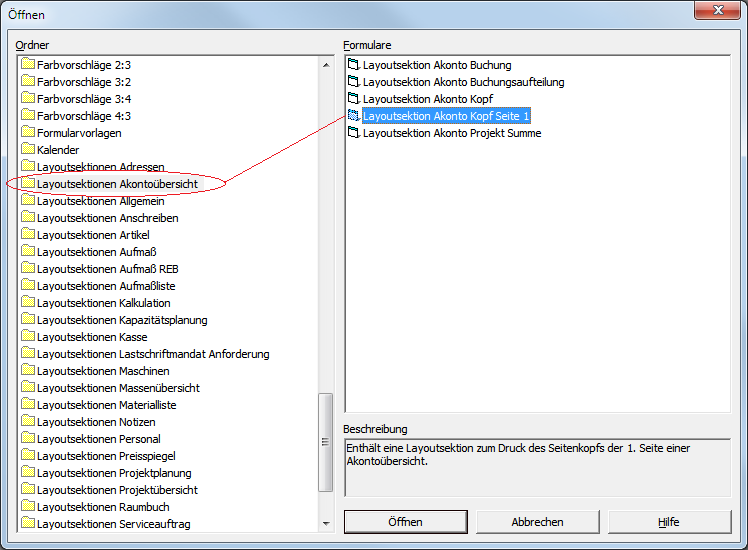This screenshot has height=550, width=748.
Task: Click folder icon of Layoutsektionen Kapazitätsplanung
Action: (28, 319)
